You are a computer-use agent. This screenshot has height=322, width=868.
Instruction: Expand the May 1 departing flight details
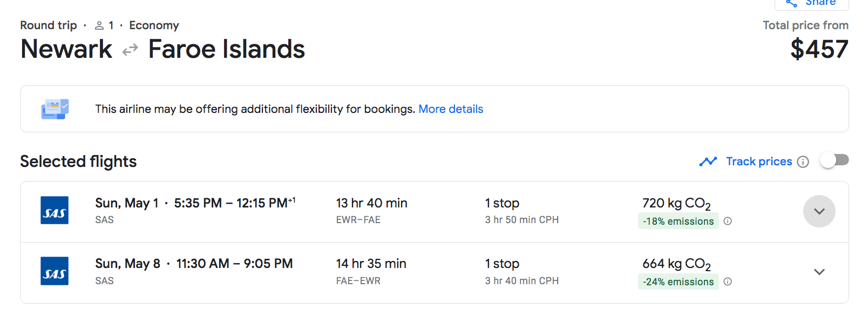(819, 211)
